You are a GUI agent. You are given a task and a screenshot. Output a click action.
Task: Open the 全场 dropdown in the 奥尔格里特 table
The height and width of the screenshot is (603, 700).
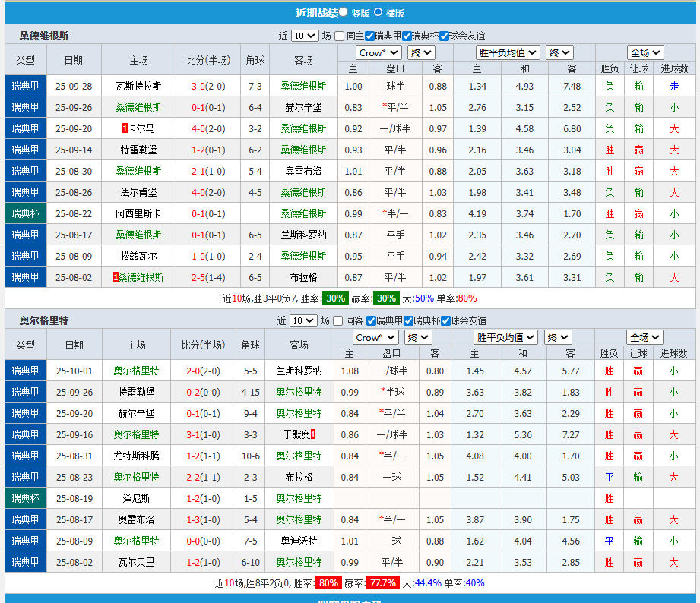click(x=645, y=337)
